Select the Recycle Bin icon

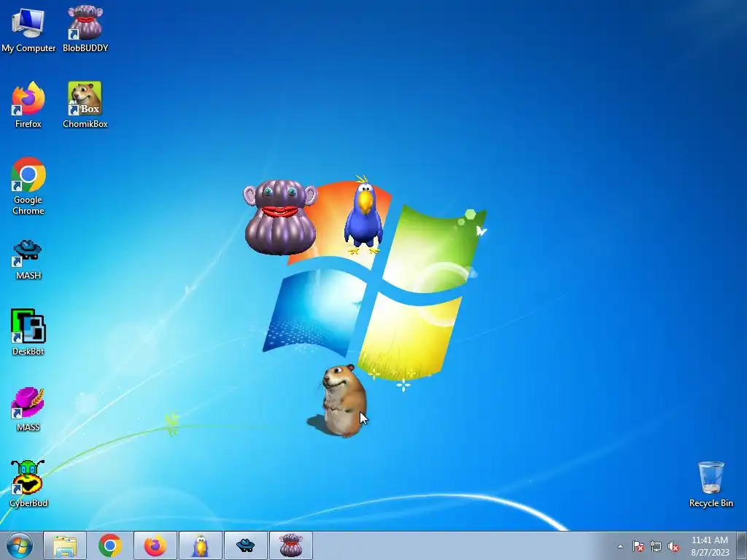pyautogui.click(x=711, y=484)
